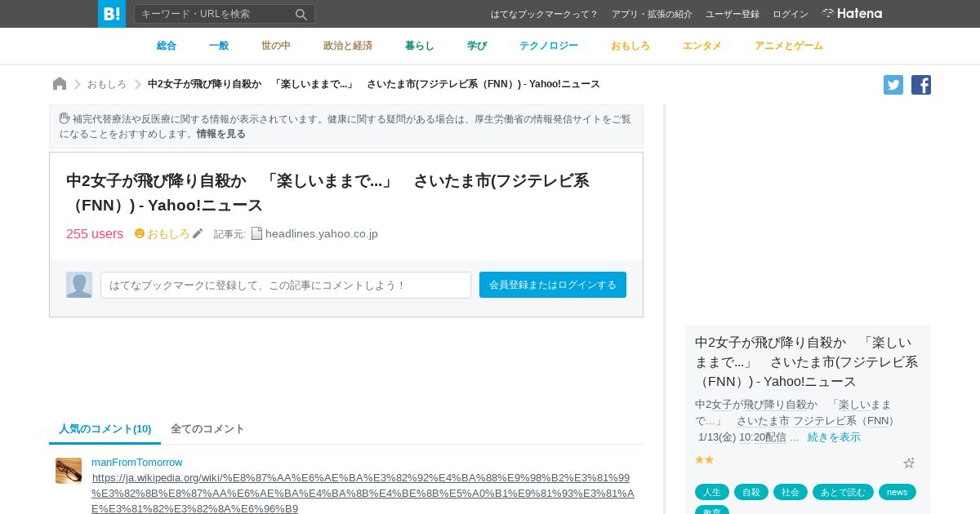Click the hand warning icon in notice
Image resolution: width=980 pixels, height=514 pixels.
(65, 118)
